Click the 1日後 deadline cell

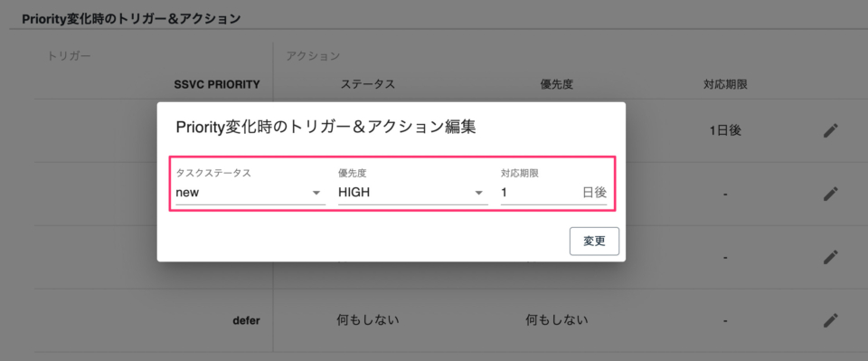pos(726,130)
